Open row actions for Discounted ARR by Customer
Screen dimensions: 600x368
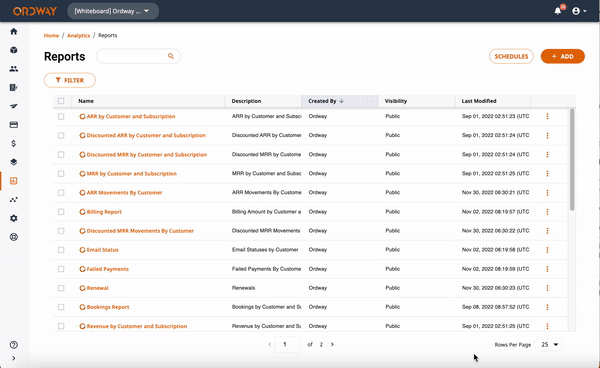pyautogui.click(x=547, y=135)
